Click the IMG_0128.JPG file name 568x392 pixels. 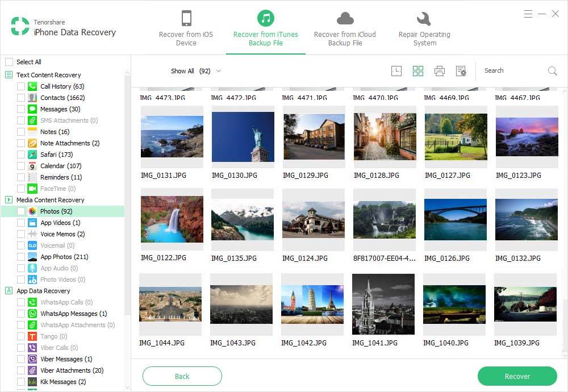(x=377, y=176)
